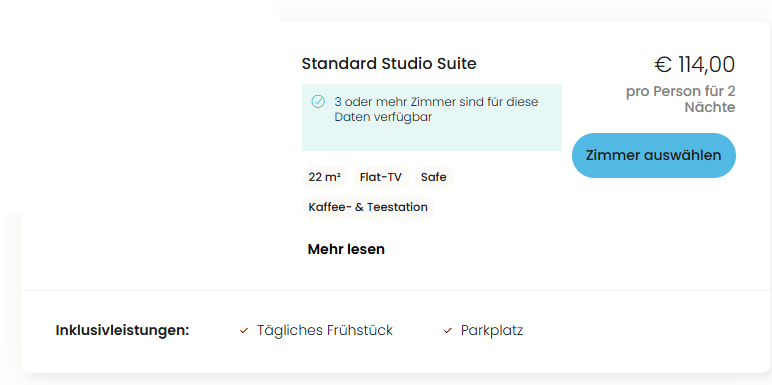Click the Parkplatz inclusive service text

[492, 330]
